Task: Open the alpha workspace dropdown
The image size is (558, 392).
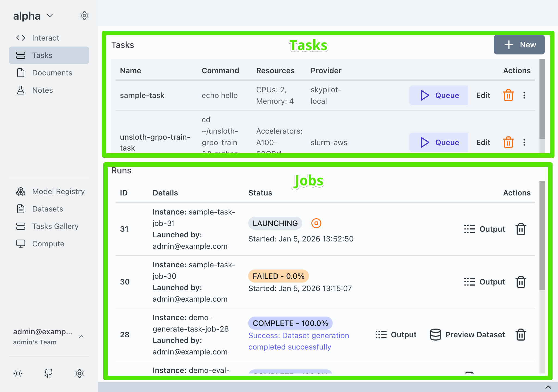Action: coord(50,16)
